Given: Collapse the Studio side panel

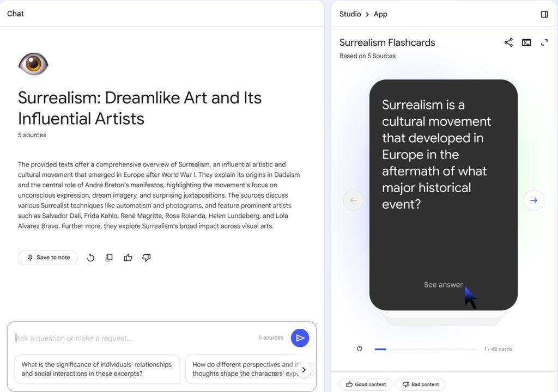Looking at the screenshot, I should click(544, 14).
